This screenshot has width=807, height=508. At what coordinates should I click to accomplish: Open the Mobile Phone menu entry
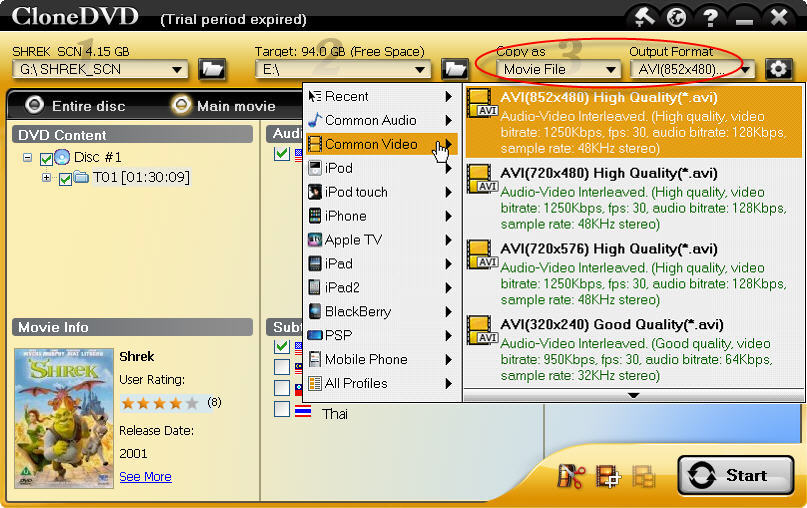381,359
